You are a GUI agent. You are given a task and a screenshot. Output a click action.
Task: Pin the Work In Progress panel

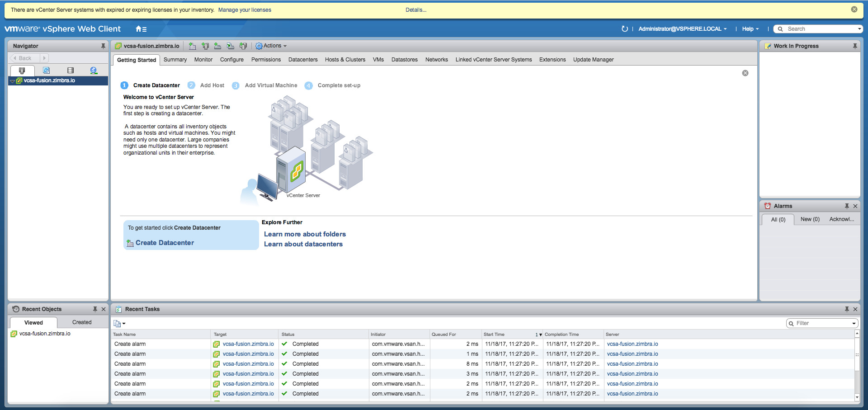855,46
